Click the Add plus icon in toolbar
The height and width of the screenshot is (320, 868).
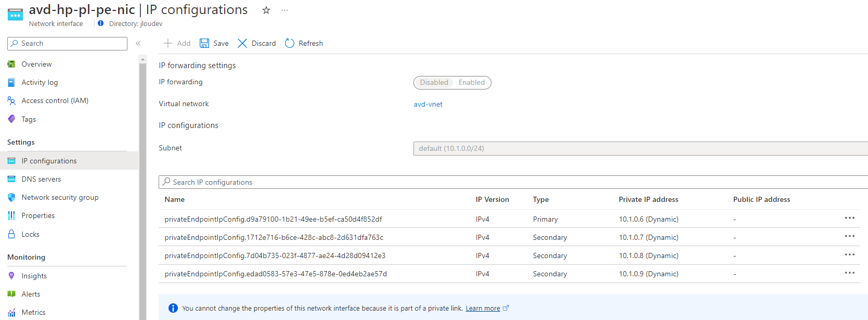point(168,43)
